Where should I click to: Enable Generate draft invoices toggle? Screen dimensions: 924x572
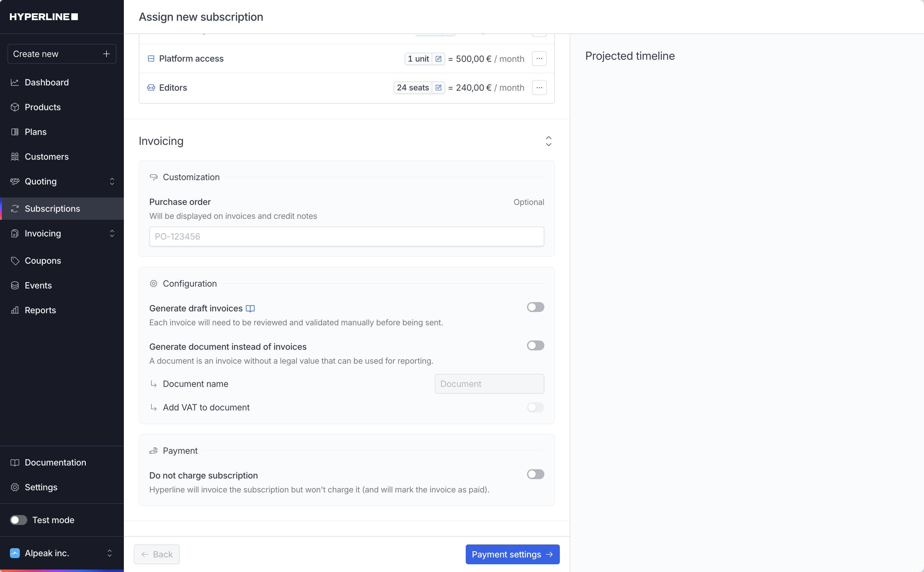coord(535,307)
